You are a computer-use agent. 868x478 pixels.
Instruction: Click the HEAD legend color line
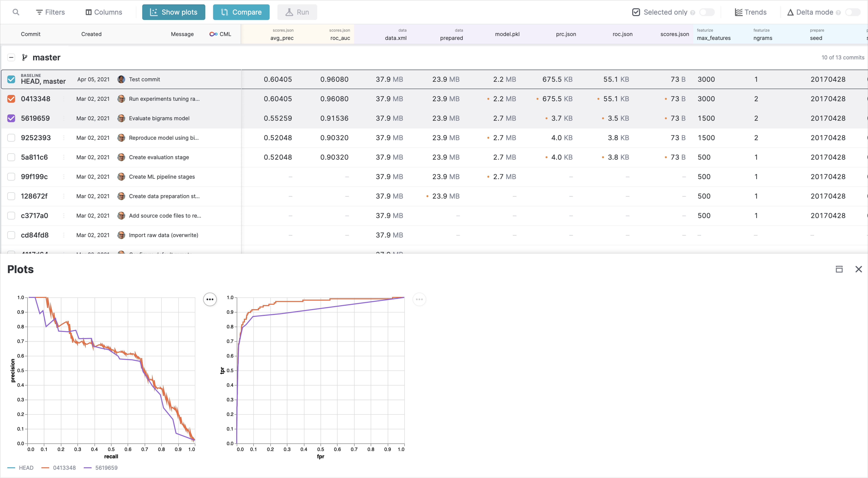pos(11,468)
